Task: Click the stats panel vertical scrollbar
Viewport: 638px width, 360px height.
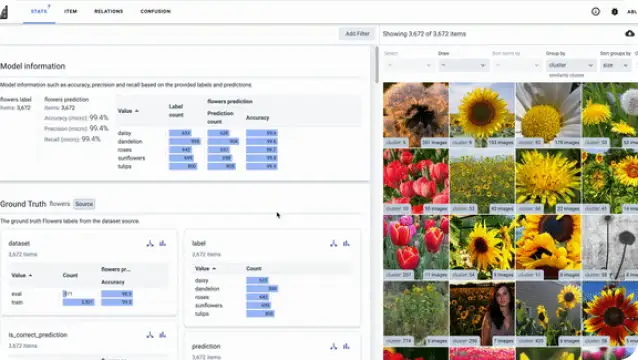Action: 377,65
